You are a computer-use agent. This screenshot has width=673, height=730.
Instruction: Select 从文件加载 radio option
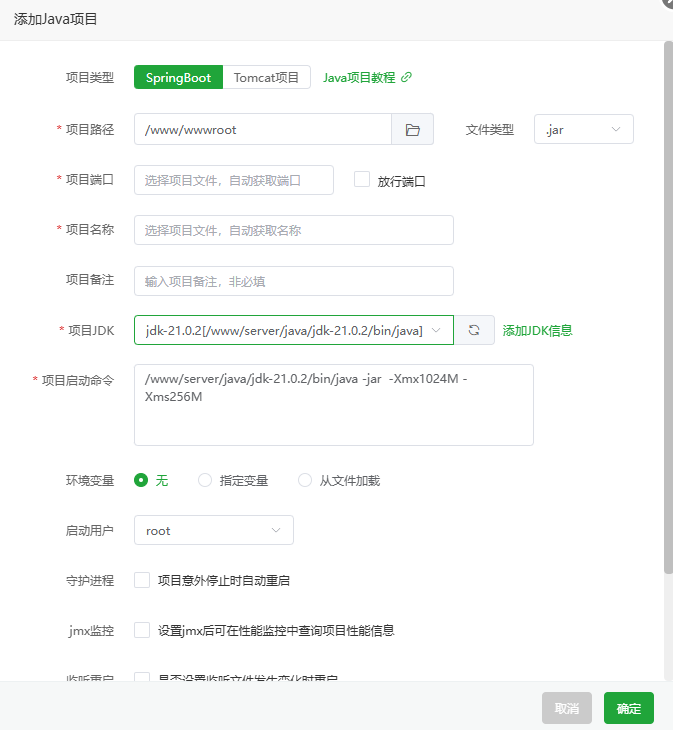(305, 480)
